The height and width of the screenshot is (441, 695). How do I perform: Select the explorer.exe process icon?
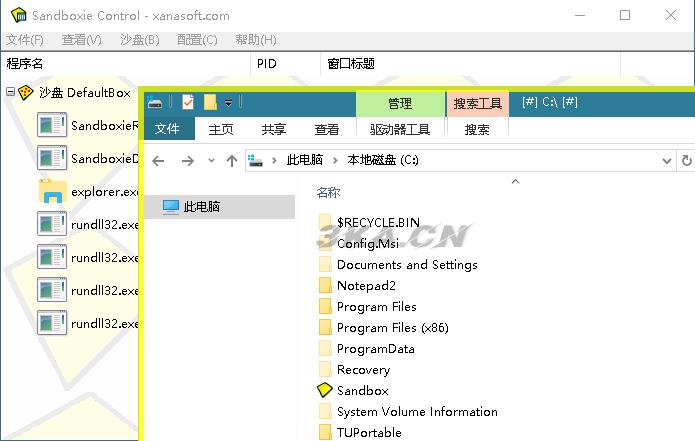point(52,191)
